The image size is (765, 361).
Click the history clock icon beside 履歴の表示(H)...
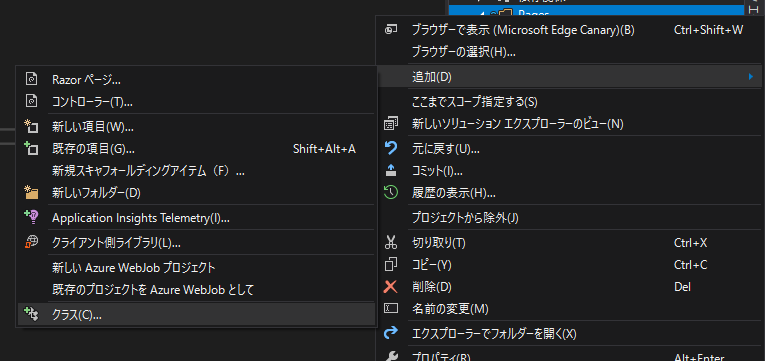(391, 193)
